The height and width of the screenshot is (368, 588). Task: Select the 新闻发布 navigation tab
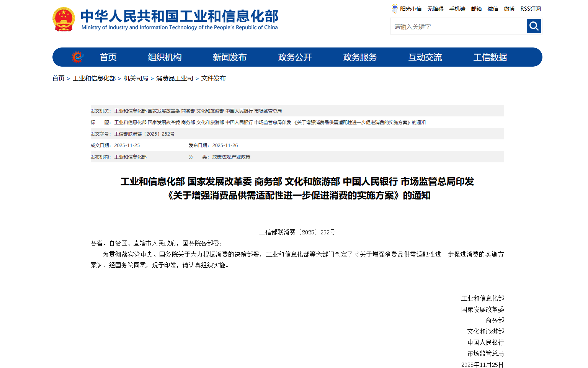click(230, 57)
